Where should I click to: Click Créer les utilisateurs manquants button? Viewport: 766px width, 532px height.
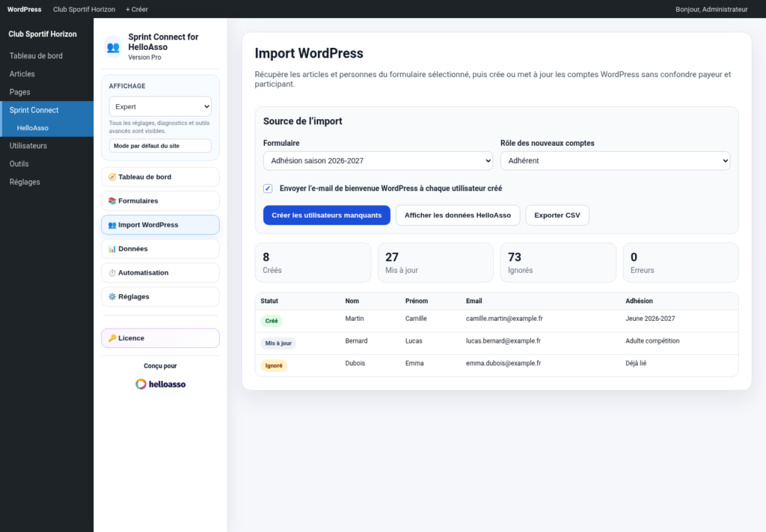pos(326,215)
